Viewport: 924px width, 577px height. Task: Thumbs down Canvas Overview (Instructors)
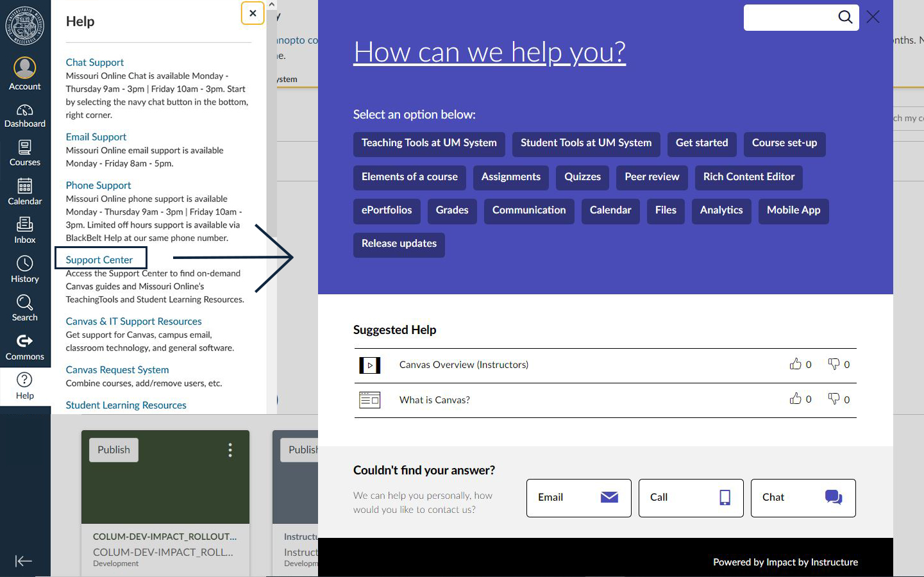tap(834, 364)
